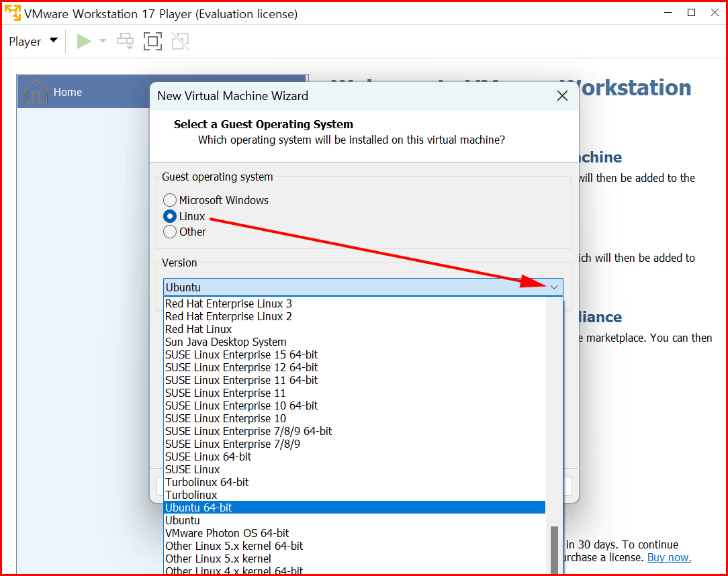Image resolution: width=728 pixels, height=576 pixels.
Task: Pick SUSE Linux Enterprise 10 64-bit
Action: (x=355, y=405)
